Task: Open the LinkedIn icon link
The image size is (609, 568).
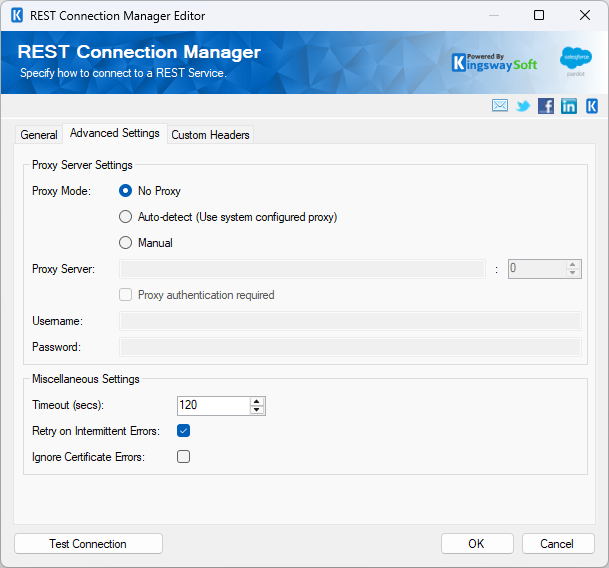Action: click(x=569, y=106)
